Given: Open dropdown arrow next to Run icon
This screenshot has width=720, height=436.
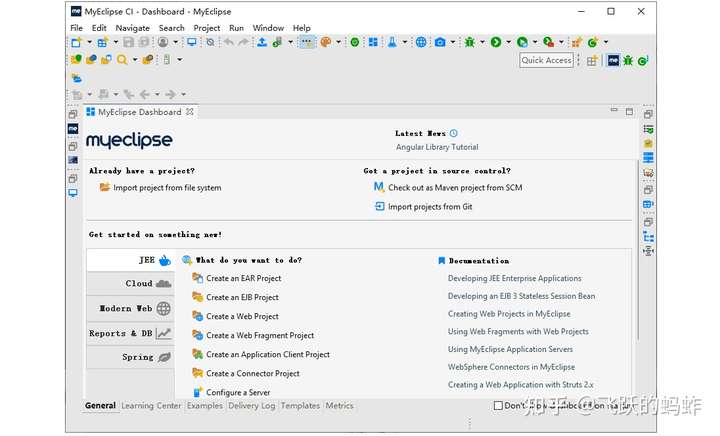Looking at the screenshot, I should point(508,42).
